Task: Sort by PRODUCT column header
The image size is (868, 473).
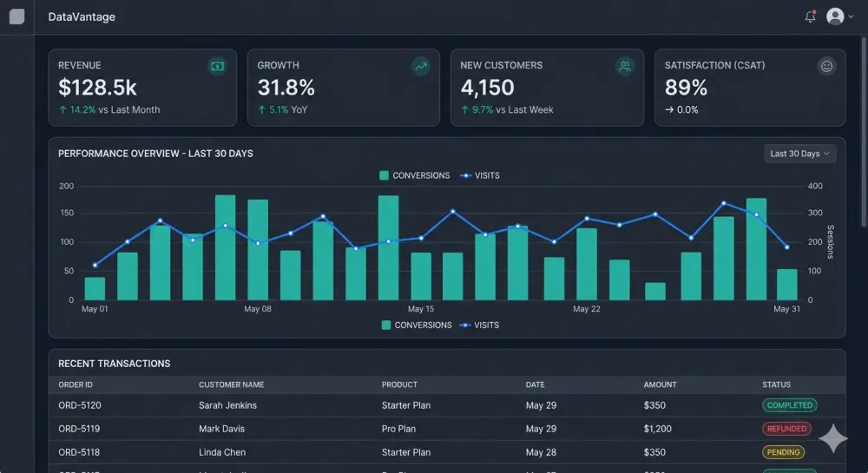Action: tap(399, 384)
